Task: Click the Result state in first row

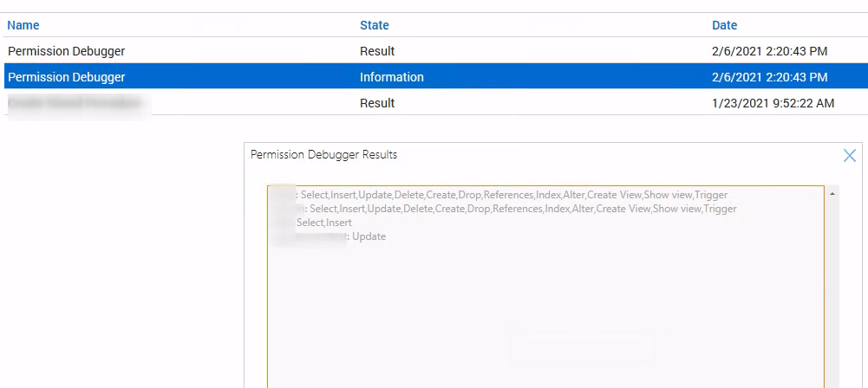Action: 377,51
